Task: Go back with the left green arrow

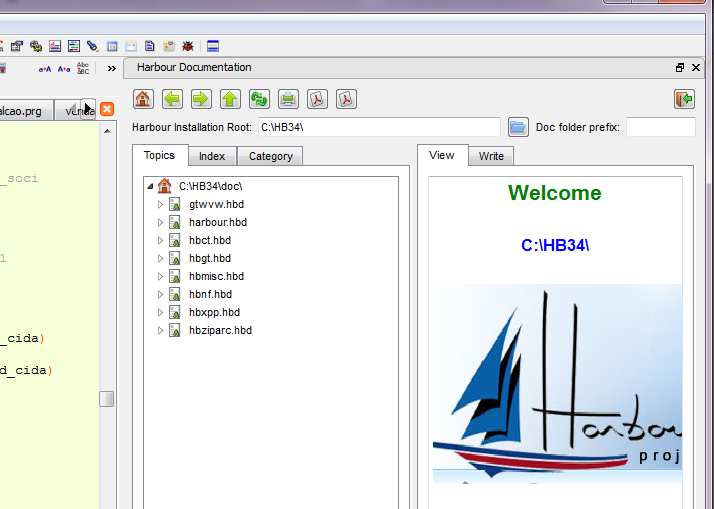Action: click(172, 99)
